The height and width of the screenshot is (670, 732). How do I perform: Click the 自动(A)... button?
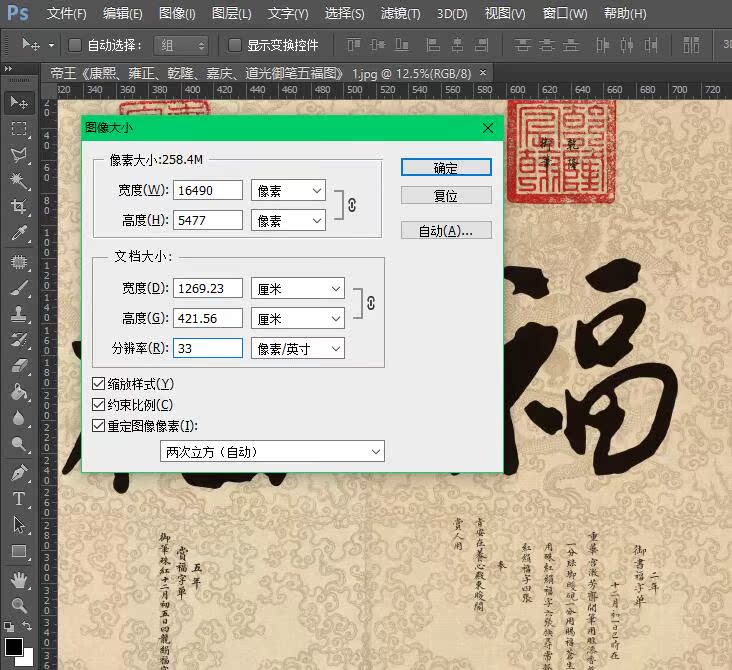(x=446, y=230)
